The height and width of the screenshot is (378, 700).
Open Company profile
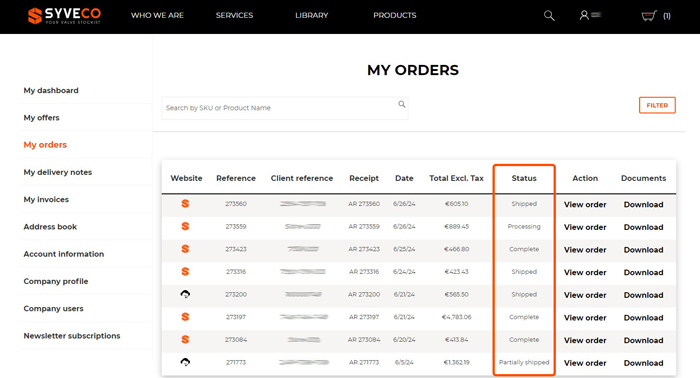[56, 281]
